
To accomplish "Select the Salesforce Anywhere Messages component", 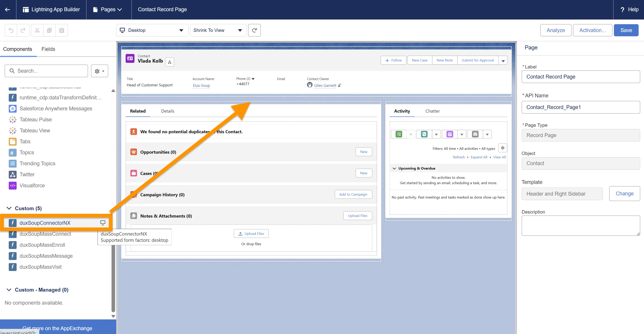I will 56,109.
